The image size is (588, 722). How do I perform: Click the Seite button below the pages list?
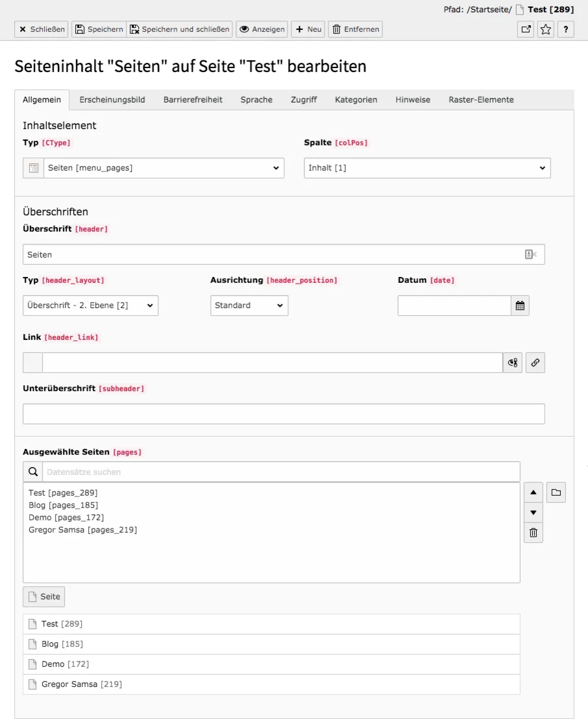point(43,596)
